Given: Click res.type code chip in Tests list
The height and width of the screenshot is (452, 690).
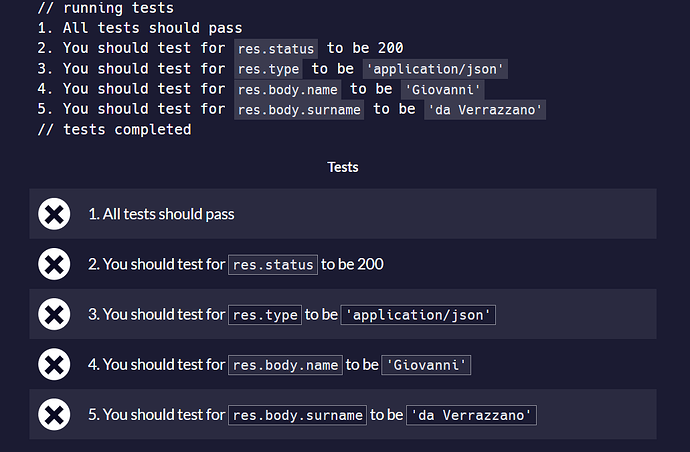Looking at the screenshot, I should pos(265,315).
